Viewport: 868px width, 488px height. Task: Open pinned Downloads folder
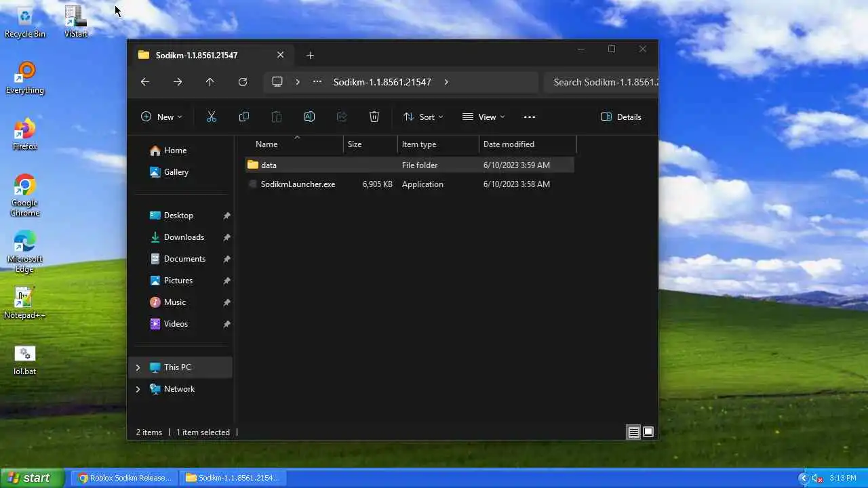[x=183, y=237]
